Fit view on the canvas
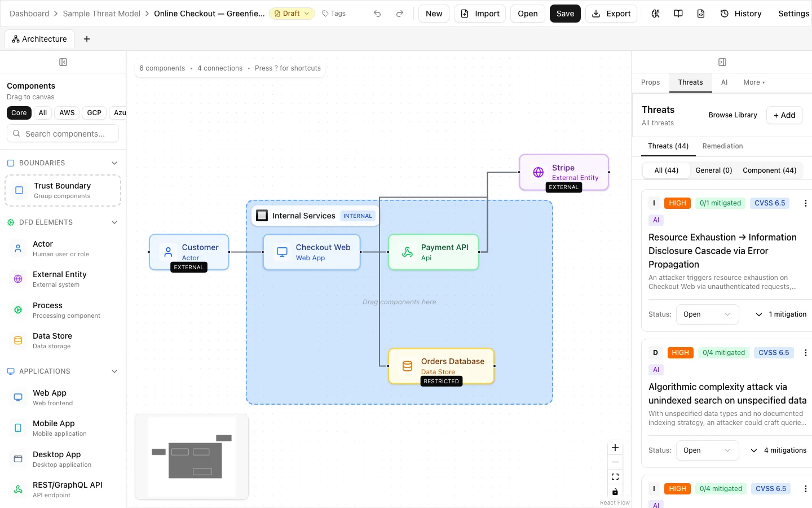The image size is (812, 508). 615,477
